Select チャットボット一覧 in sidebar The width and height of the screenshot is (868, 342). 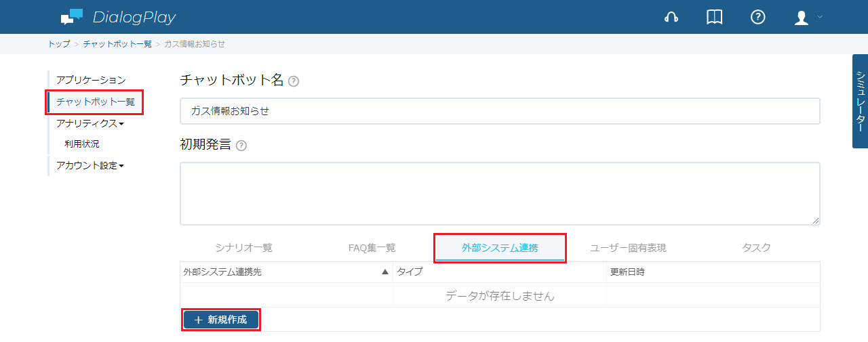(x=96, y=102)
